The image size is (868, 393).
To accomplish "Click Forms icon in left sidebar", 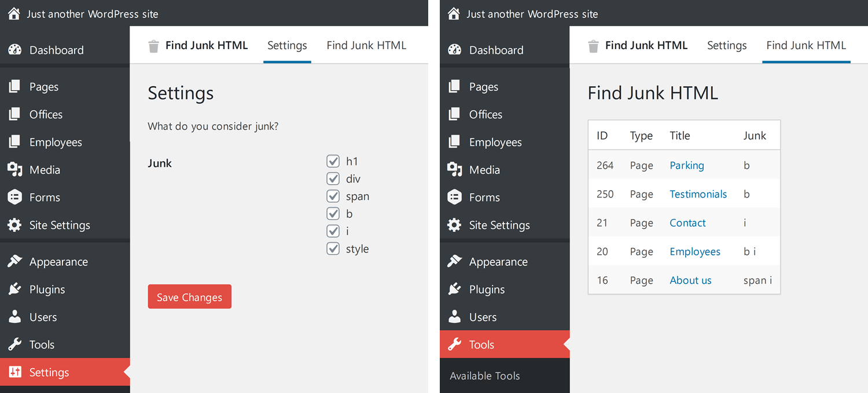I will point(14,197).
